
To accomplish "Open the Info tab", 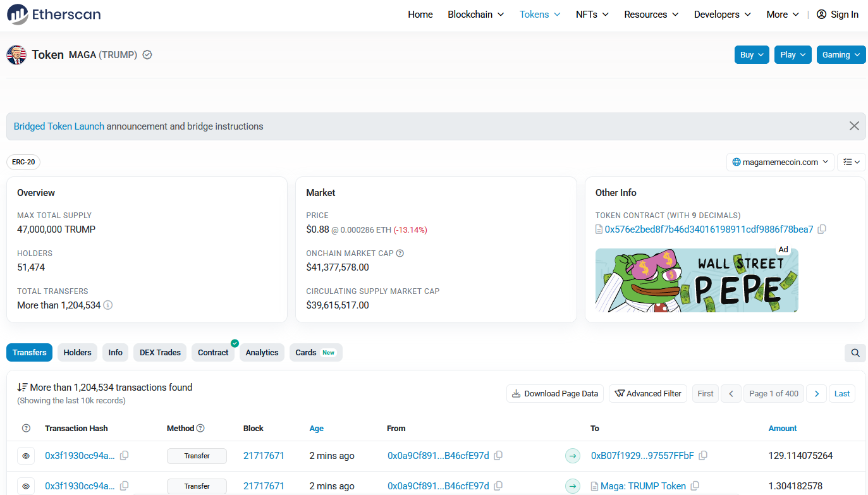I will coord(115,353).
